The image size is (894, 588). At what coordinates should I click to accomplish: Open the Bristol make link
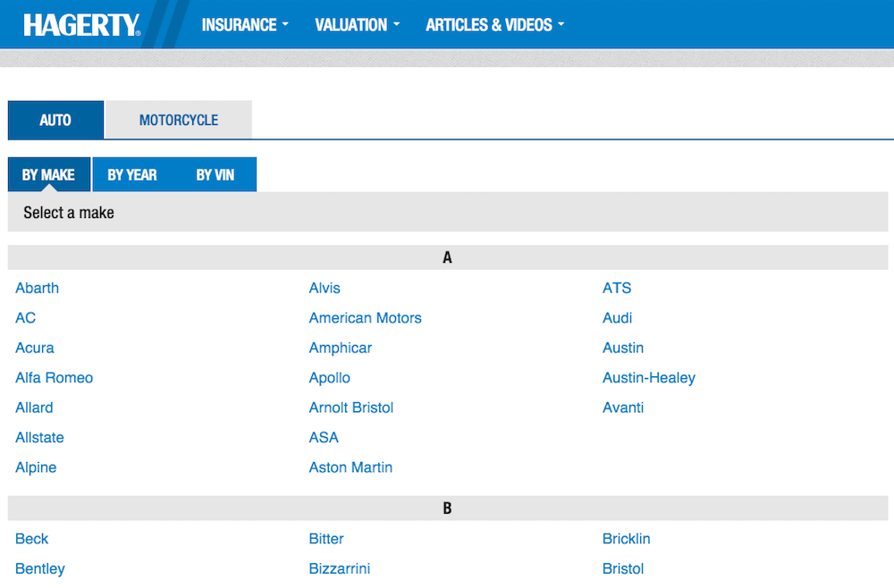tap(623, 568)
